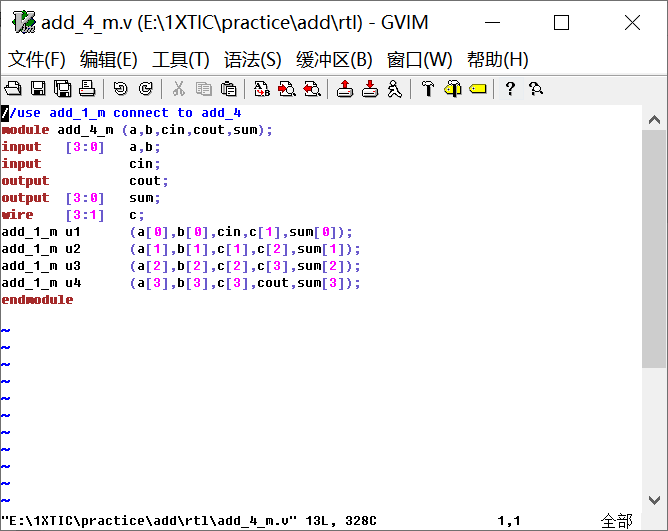668x531 pixels.
Task: Click the '[3:1]' wire range
Action: (x=85, y=215)
